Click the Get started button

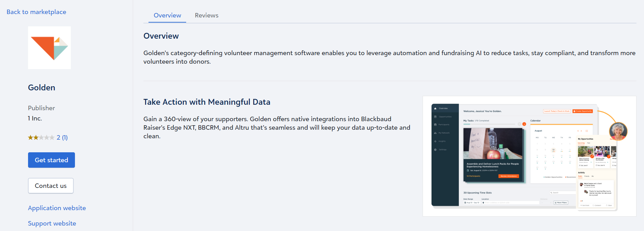click(x=51, y=160)
